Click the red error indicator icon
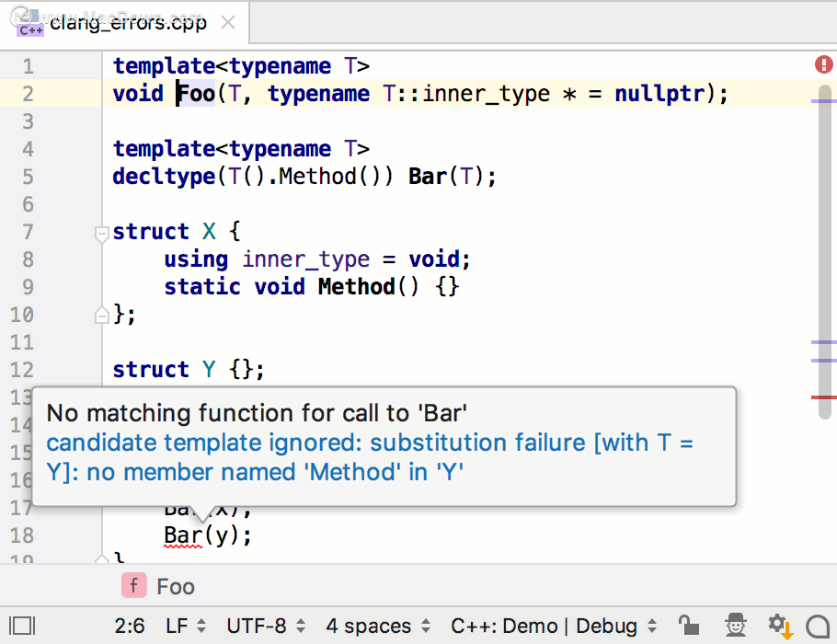 (823, 64)
